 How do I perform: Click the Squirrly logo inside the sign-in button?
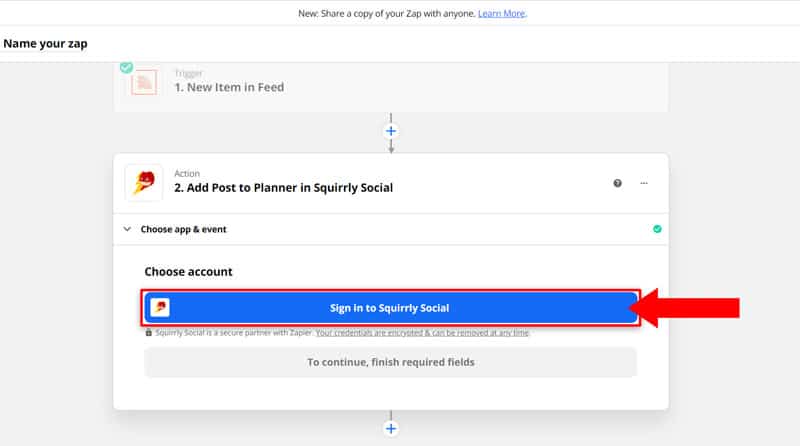click(160, 307)
